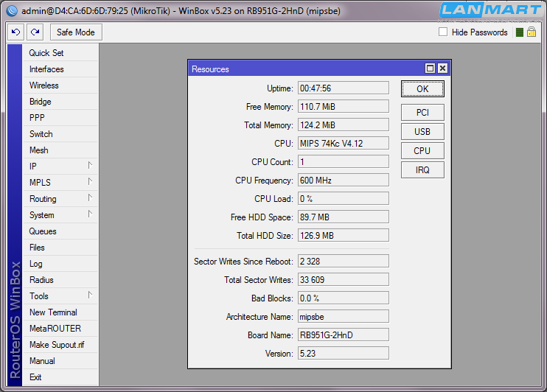
Task: Click the Free Memory field 110.7 MiB
Action: [344, 107]
